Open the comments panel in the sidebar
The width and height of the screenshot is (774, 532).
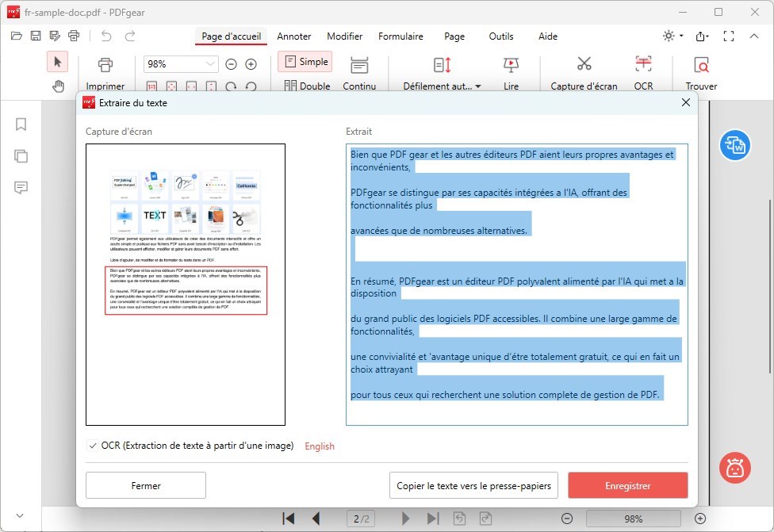(20, 188)
